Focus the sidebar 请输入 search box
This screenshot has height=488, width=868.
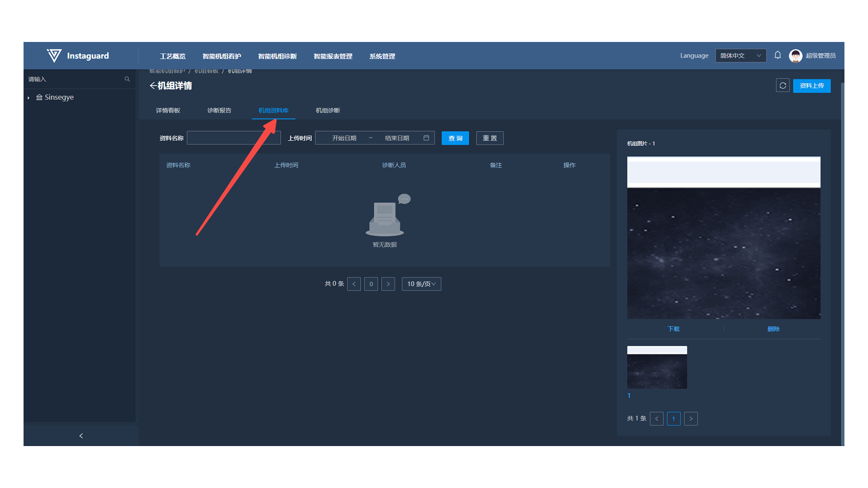coord(75,79)
